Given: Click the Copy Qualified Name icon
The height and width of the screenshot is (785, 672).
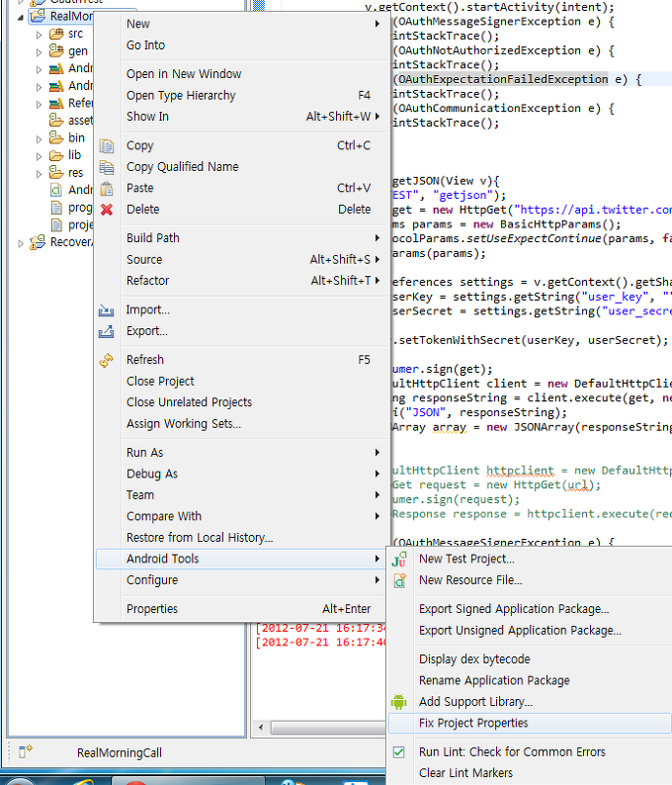Looking at the screenshot, I should tap(107, 167).
